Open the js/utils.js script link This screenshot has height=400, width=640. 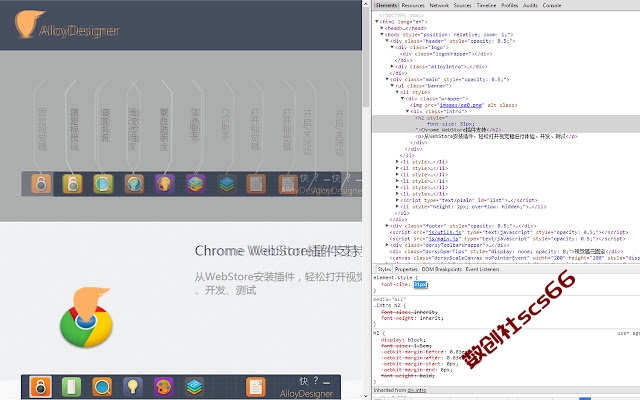click(446, 232)
